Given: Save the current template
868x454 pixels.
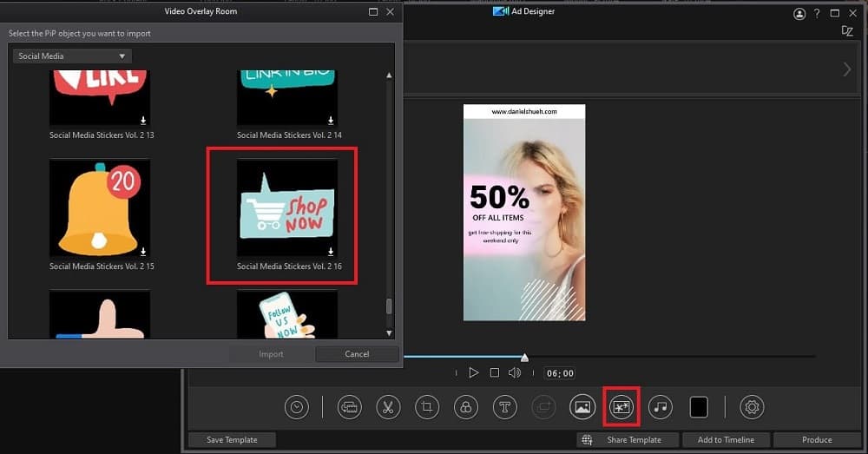Looking at the screenshot, I should (x=232, y=440).
